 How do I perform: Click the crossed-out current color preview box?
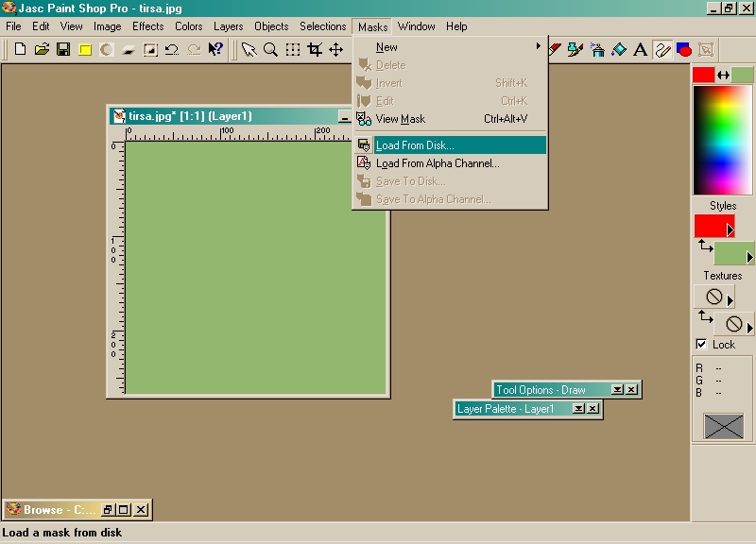(x=723, y=426)
